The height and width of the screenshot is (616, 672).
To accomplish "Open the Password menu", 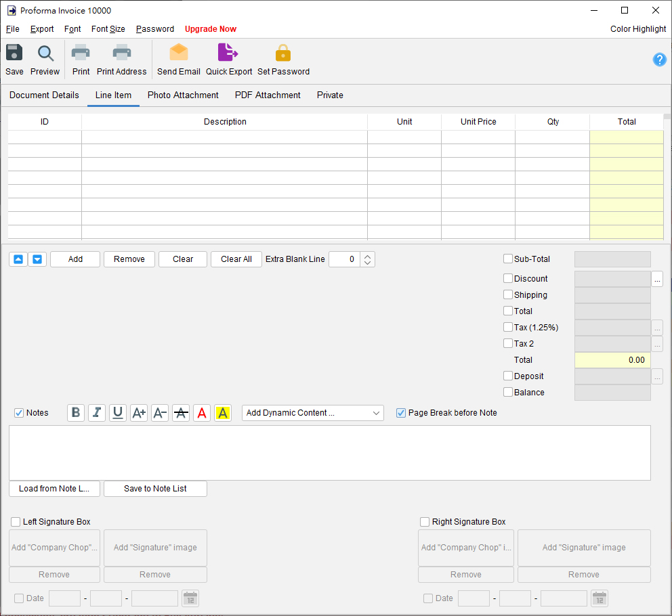I will (154, 28).
